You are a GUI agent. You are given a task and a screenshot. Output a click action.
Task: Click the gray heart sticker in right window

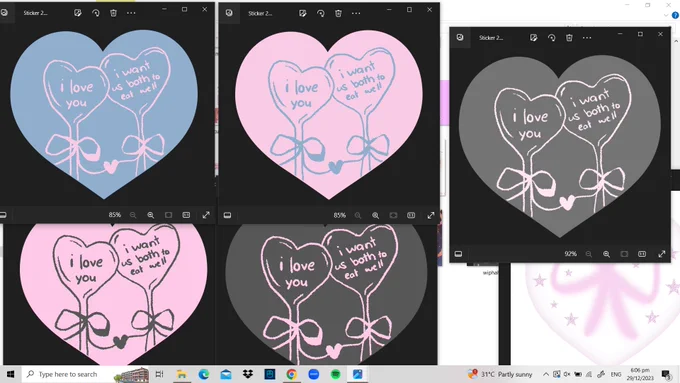coord(560,147)
